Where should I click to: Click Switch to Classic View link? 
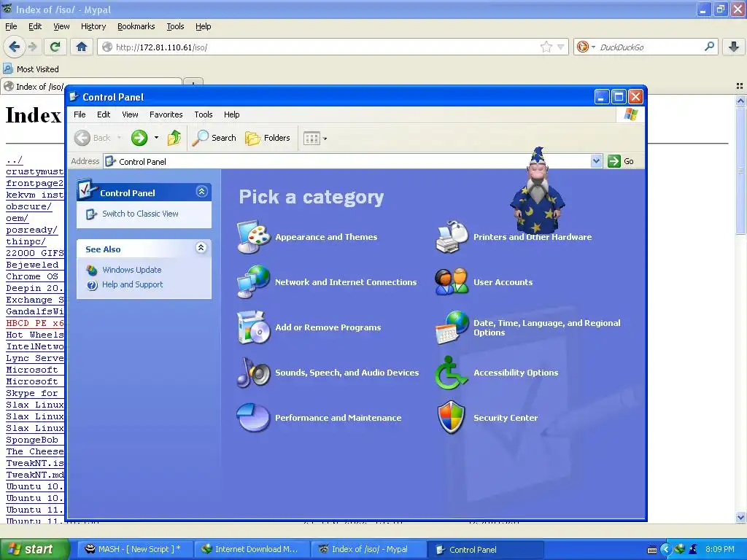tap(140, 214)
